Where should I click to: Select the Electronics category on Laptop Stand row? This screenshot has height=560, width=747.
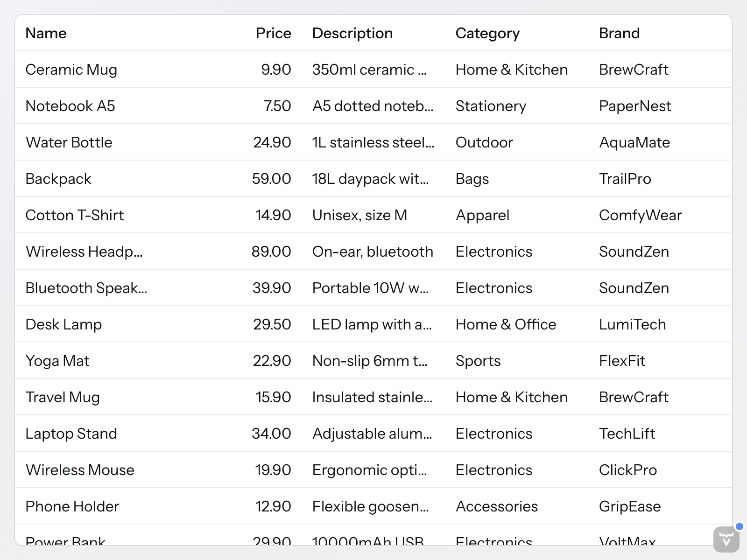(x=493, y=434)
